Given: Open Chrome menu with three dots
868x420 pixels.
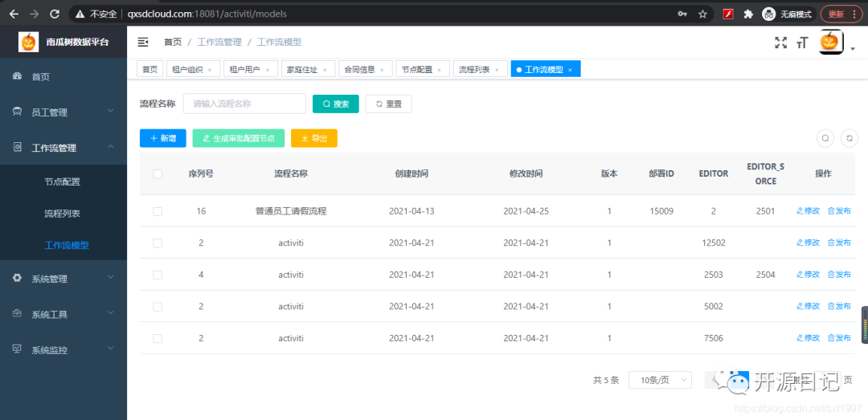Looking at the screenshot, I should (x=854, y=14).
